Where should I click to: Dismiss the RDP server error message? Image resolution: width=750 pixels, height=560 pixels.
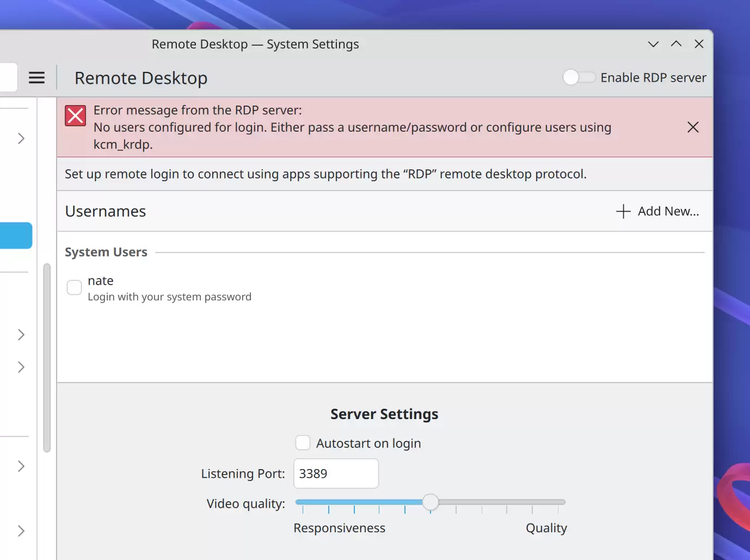coord(693,127)
